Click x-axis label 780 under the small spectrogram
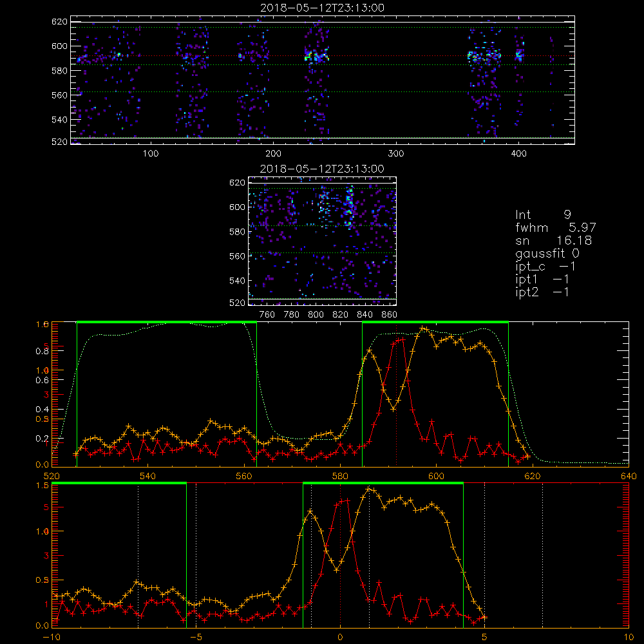644x644 pixels. 292,315
